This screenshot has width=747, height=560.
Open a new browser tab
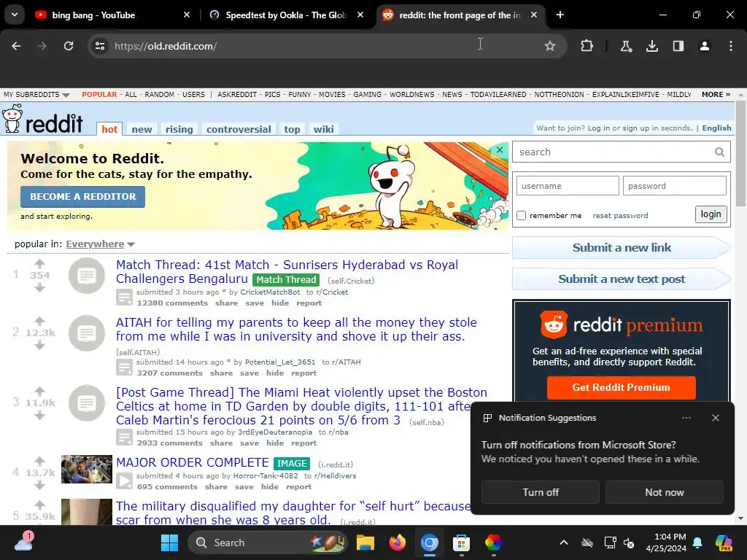coord(560,15)
